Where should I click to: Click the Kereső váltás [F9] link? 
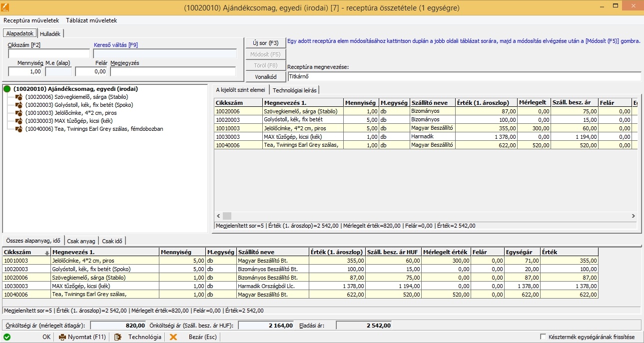(x=115, y=45)
